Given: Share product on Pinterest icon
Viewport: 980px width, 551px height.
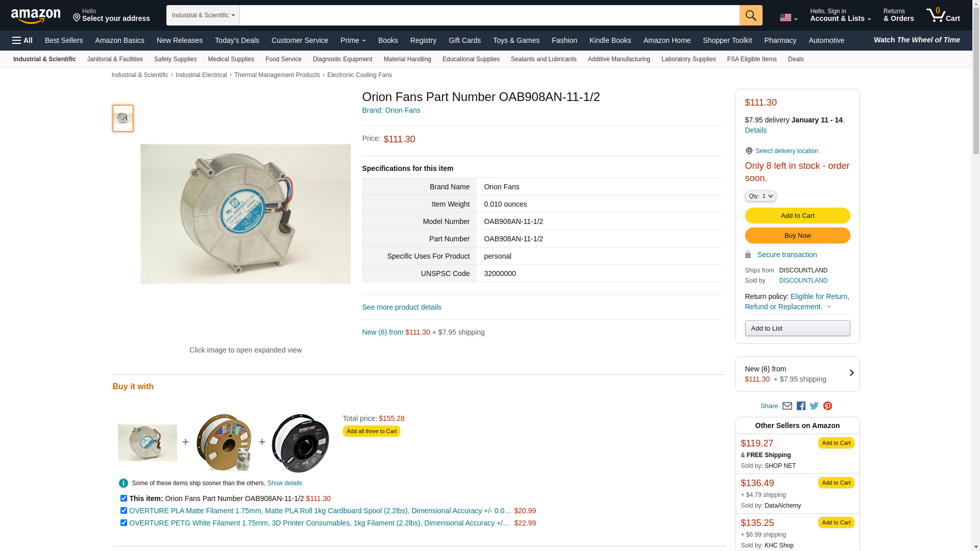Looking at the screenshot, I should point(827,406).
